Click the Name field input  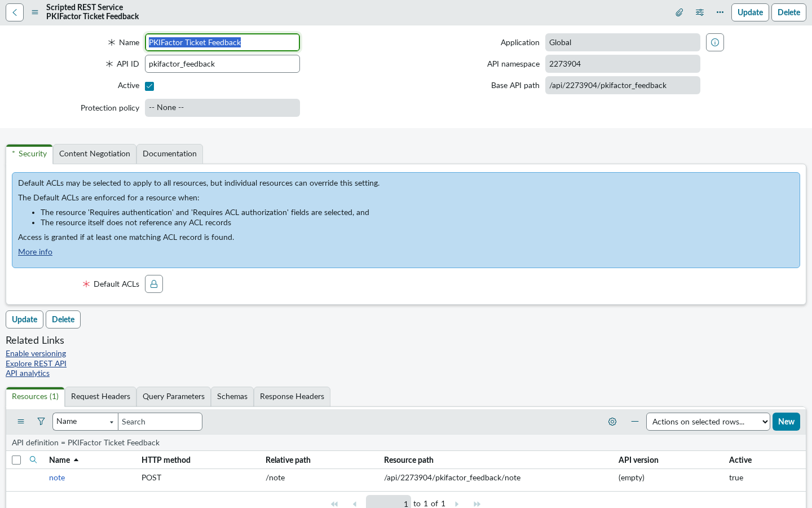click(222, 42)
